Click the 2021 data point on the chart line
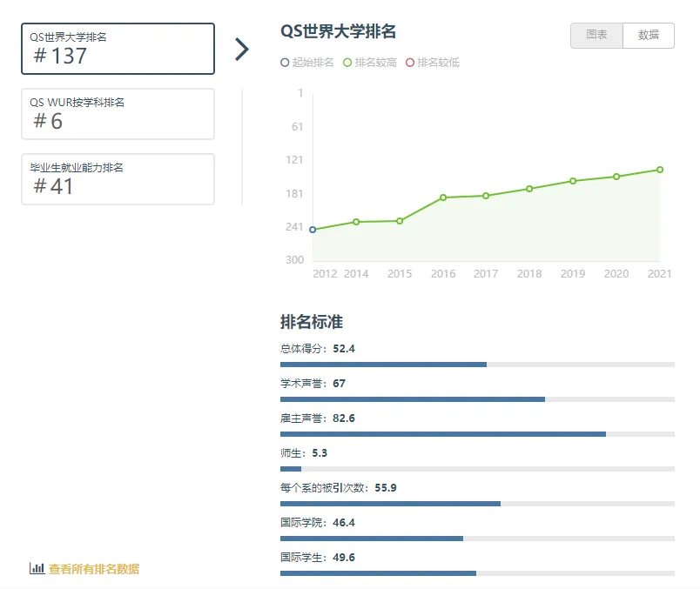The width and height of the screenshot is (700, 589). point(660,170)
